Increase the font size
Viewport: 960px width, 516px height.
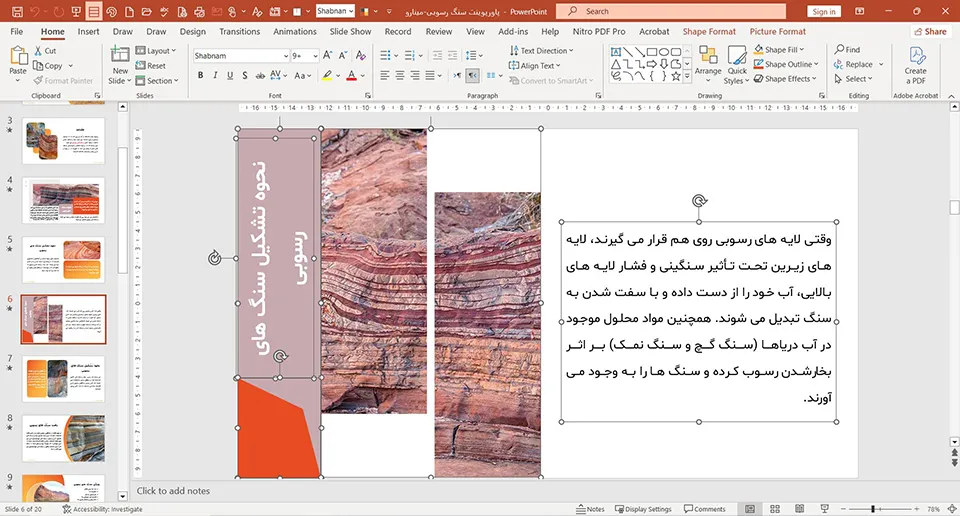tap(328, 56)
